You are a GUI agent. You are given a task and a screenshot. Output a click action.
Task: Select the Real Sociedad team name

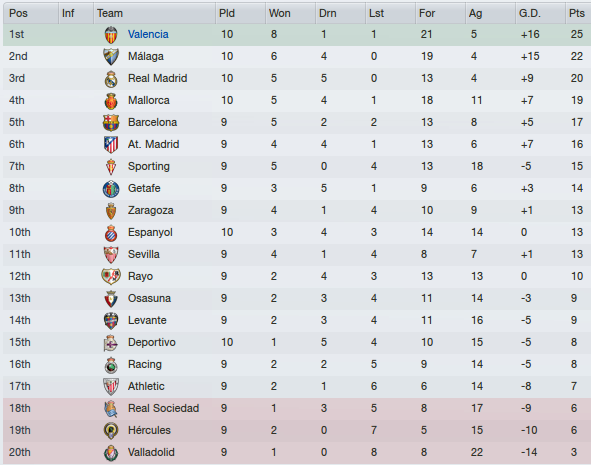[x=163, y=408]
